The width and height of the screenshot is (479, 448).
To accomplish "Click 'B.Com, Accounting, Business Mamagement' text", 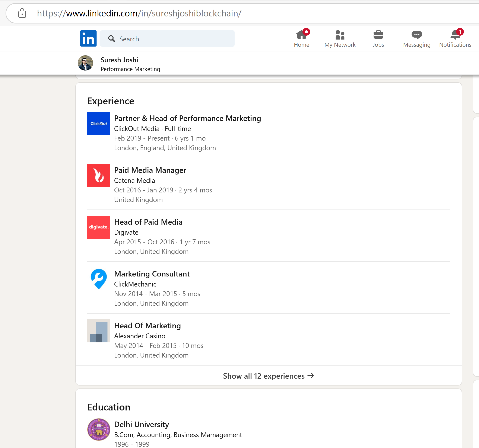I will coord(178,435).
